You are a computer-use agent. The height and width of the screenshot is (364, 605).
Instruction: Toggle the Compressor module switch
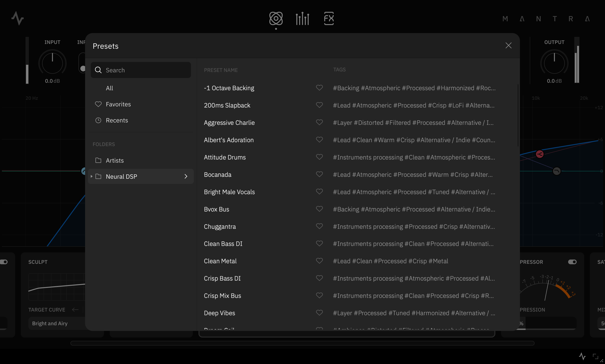pyautogui.click(x=572, y=262)
